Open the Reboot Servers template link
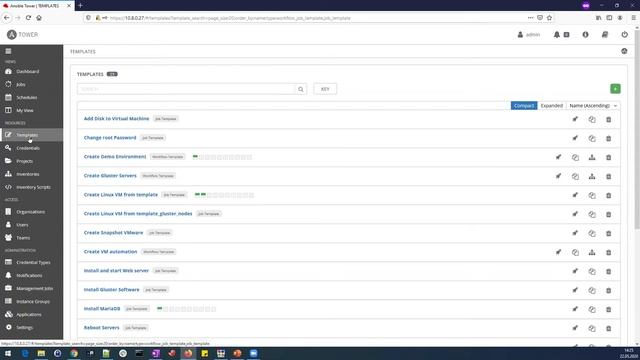640x360 pixels. coord(102,328)
